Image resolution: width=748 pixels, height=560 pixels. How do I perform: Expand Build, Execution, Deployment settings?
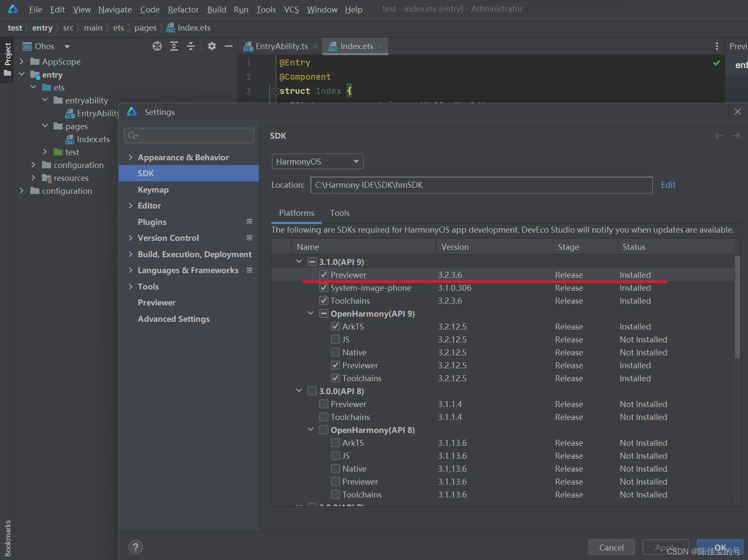(x=130, y=254)
